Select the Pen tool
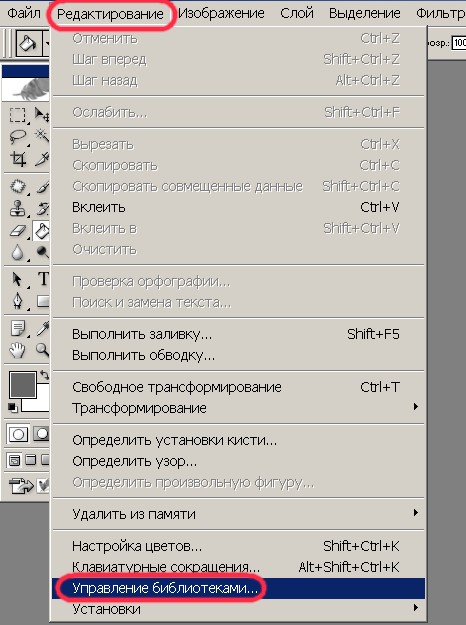Viewport: 466px width, 625px height. click(x=18, y=301)
